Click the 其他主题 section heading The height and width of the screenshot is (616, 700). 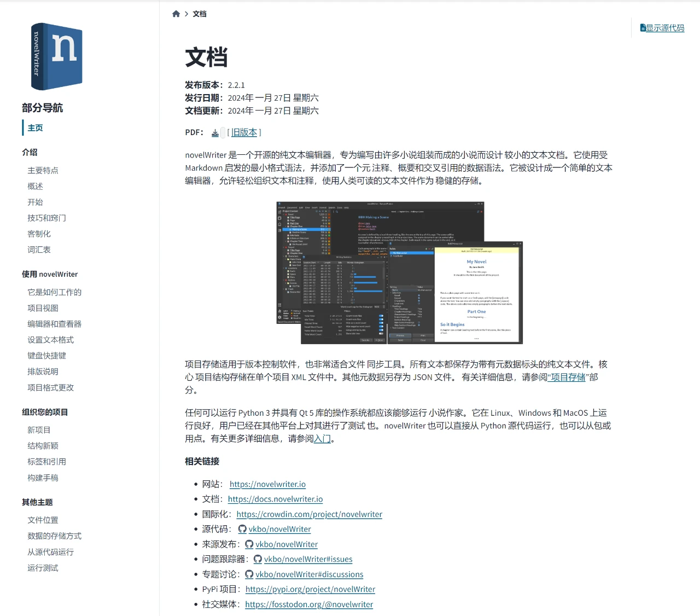(37, 503)
